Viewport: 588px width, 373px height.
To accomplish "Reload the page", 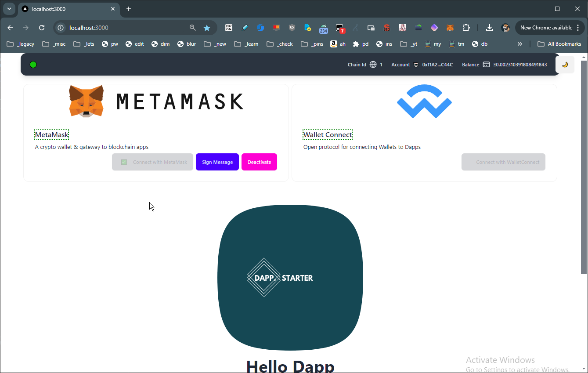I will [x=42, y=28].
